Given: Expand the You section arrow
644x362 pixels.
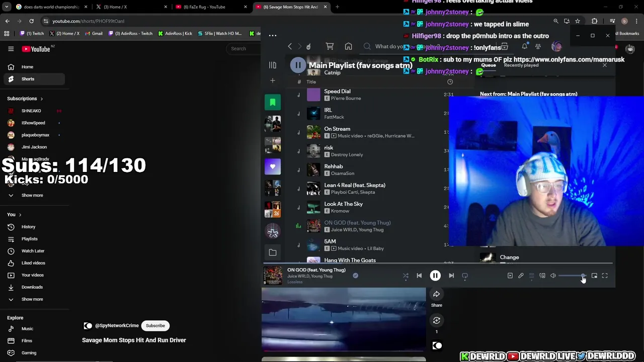Looking at the screenshot, I should 20,215.
